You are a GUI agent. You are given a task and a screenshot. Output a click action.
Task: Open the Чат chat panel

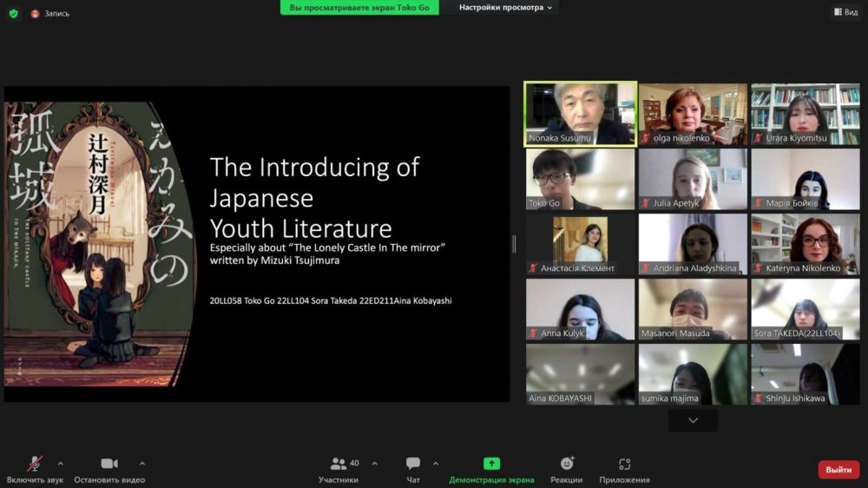tap(413, 469)
